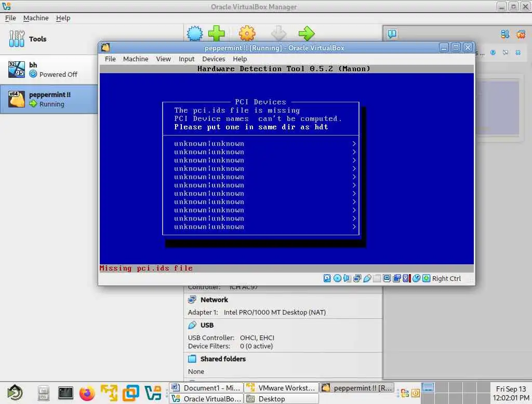The height and width of the screenshot is (404, 532).
Task: Click the Shared folders section header
Action: [223, 359]
